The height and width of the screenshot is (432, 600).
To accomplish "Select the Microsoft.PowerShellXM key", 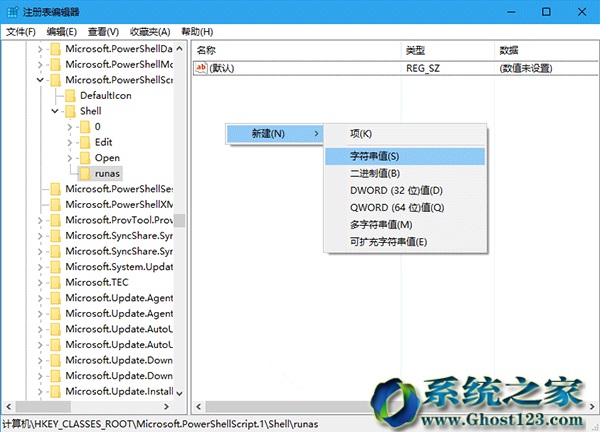I will point(119,205).
